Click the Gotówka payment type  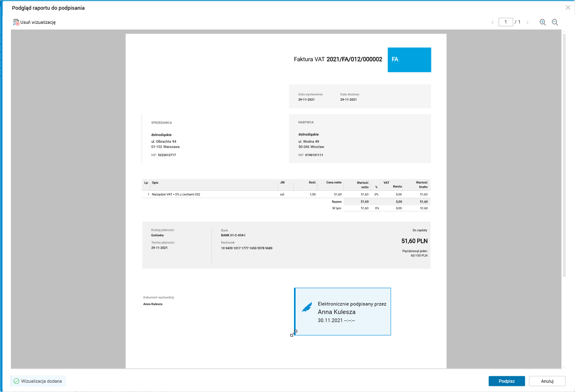pyautogui.click(x=157, y=235)
